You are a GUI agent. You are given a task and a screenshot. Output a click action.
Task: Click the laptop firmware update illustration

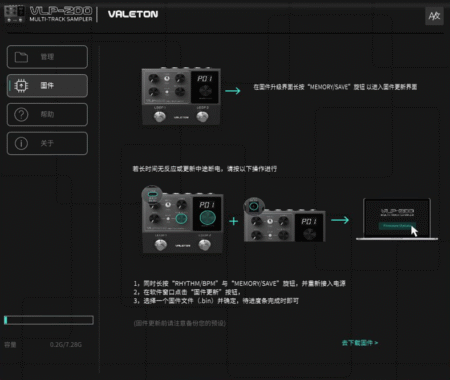[x=397, y=219]
